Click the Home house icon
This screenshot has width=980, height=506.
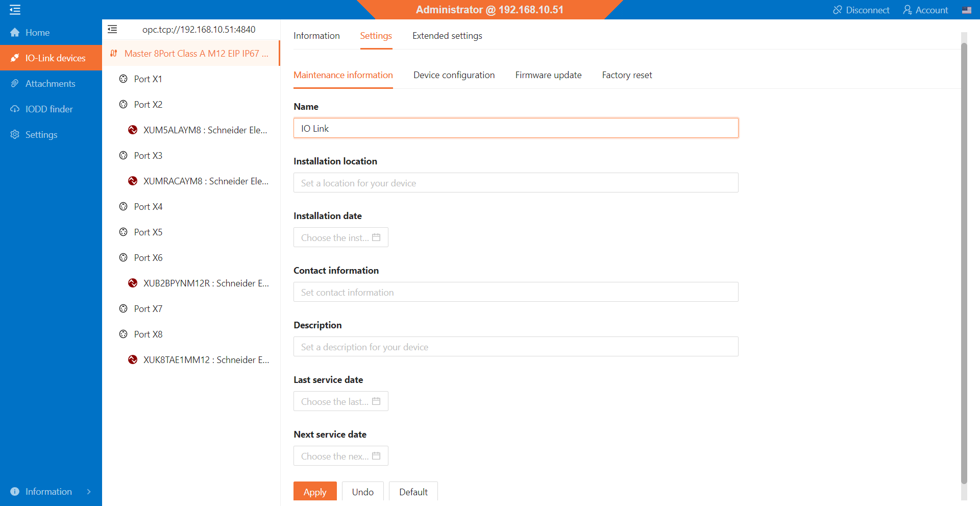(15, 33)
